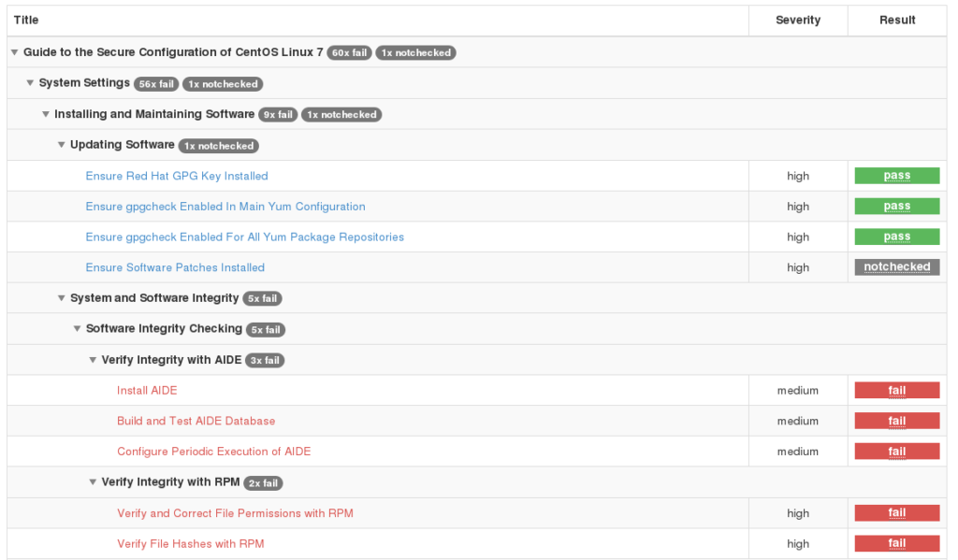
Task: Click 5x fail badge on Software Integrity Checking
Action: tap(265, 329)
